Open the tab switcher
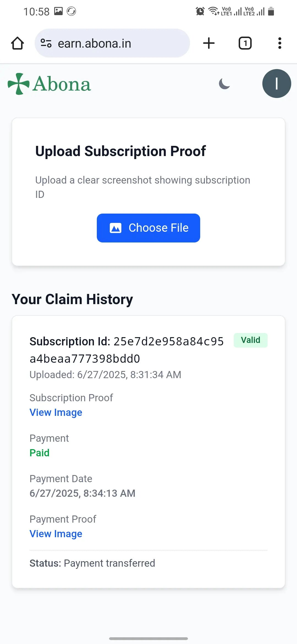Viewport: 297px width, 644px height. click(x=245, y=43)
